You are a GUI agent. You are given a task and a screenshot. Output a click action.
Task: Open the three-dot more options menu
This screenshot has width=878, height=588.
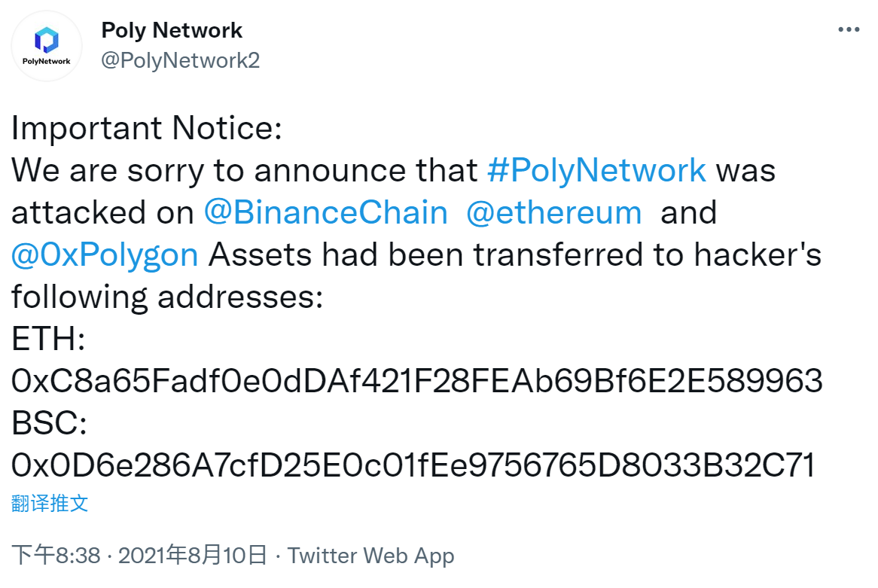pos(849,29)
